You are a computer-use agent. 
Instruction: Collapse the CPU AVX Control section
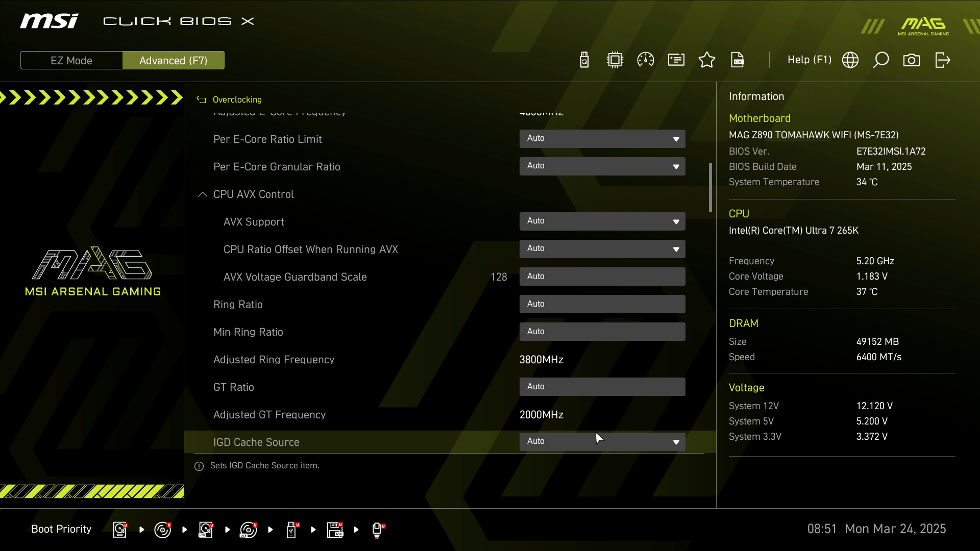[x=203, y=194]
